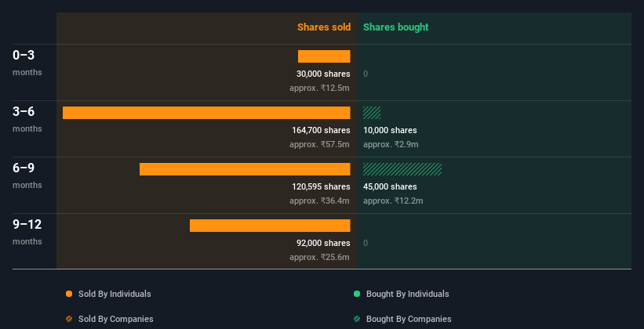
Task: Toggle the Bought By Individuals legend label
Action: click(407, 294)
